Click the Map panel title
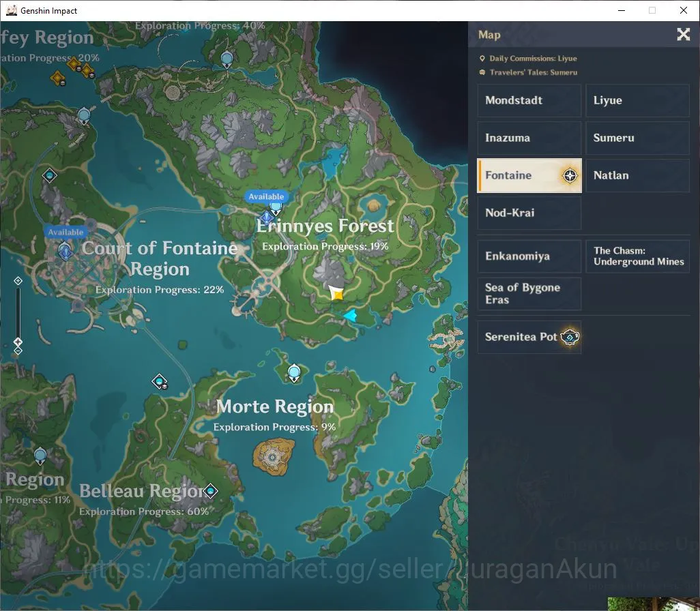 pyautogui.click(x=489, y=35)
